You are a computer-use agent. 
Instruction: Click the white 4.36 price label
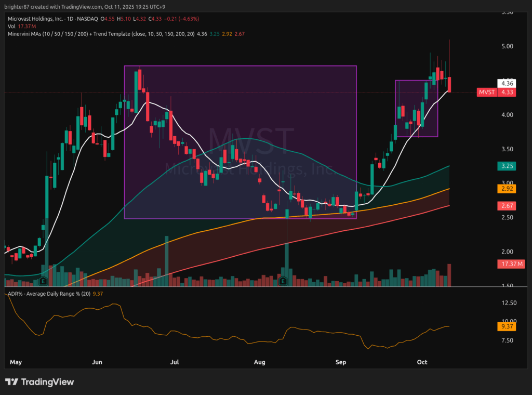click(506, 83)
